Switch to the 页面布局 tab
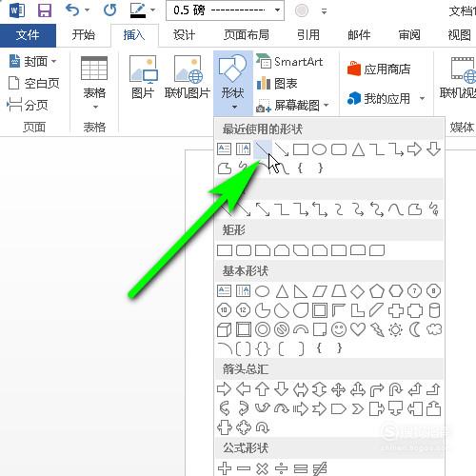Screen dimensions: 476x476 tap(247, 34)
